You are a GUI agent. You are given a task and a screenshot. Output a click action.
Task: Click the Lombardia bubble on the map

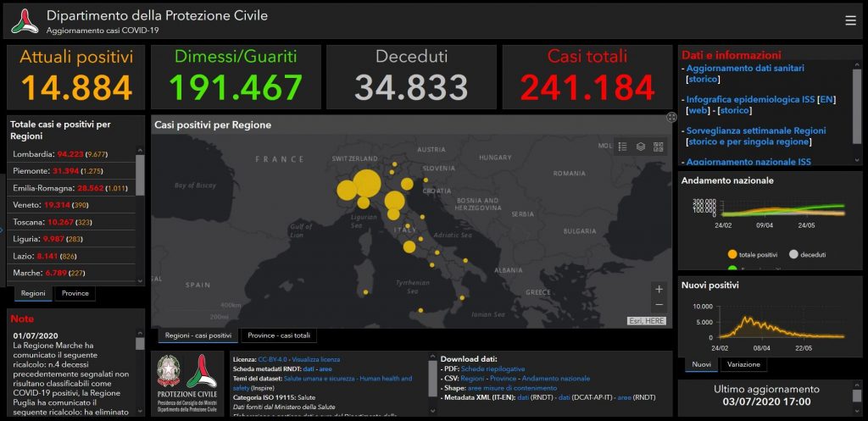[366, 183]
